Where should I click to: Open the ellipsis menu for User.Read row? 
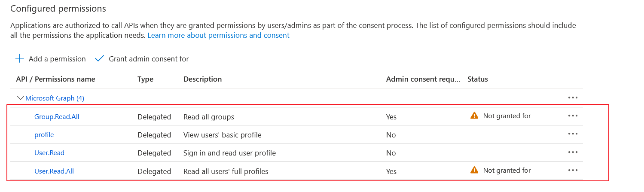pos(573,152)
